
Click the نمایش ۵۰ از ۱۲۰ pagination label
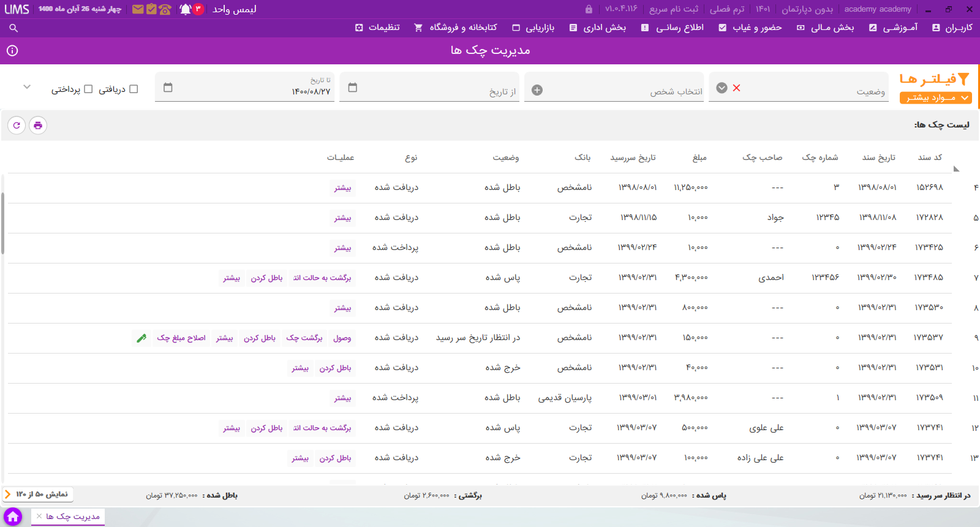pos(42,494)
